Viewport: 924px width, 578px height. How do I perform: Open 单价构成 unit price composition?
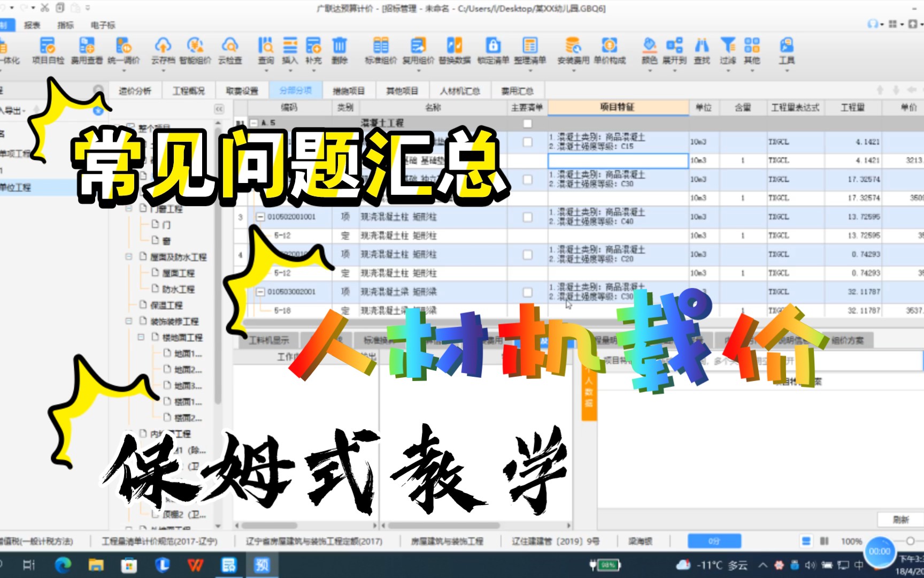[610, 51]
